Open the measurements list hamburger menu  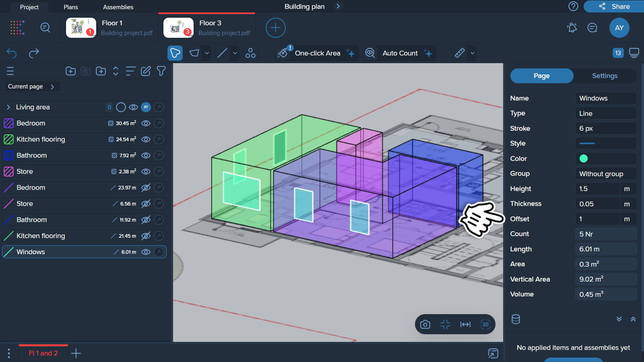point(10,71)
